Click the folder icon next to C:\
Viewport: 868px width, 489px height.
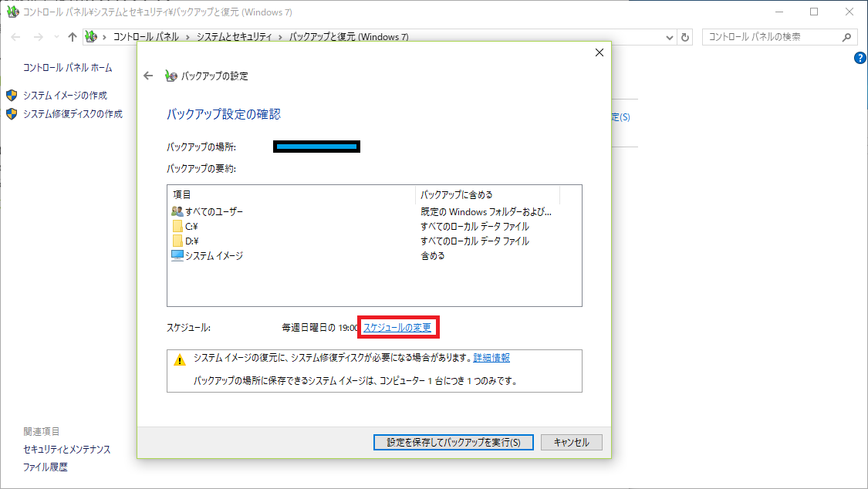tap(176, 226)
